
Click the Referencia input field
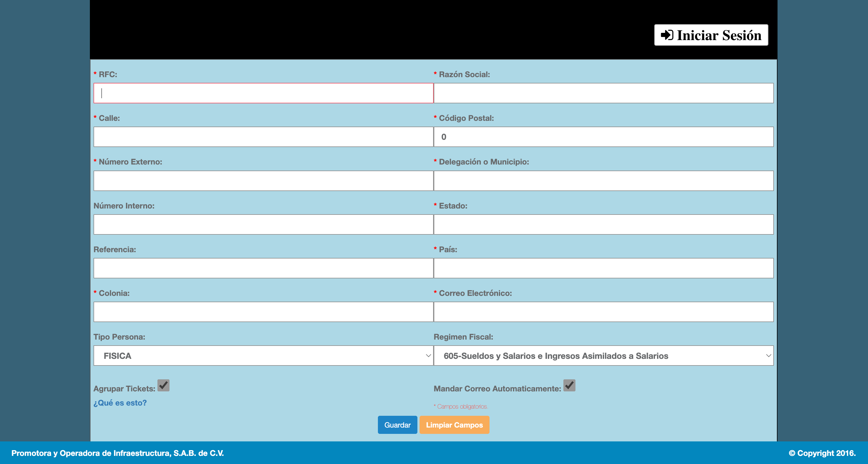[263, 268]
